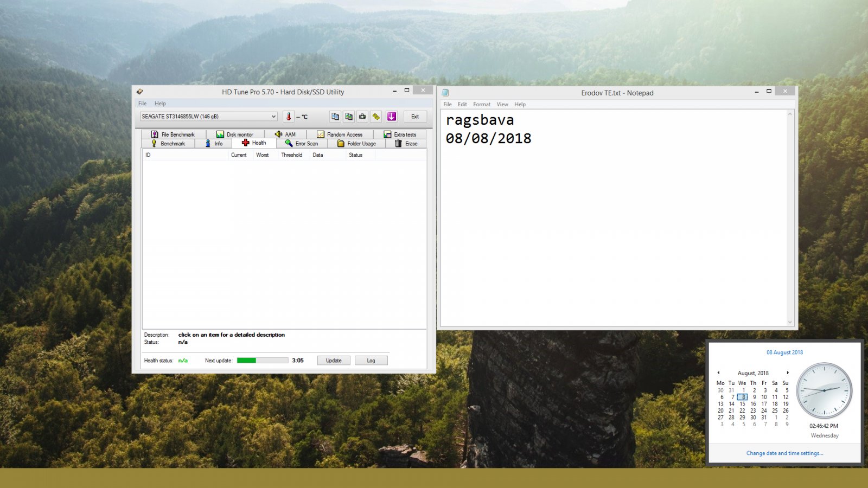Click the Update button

[x=334, y=361]
